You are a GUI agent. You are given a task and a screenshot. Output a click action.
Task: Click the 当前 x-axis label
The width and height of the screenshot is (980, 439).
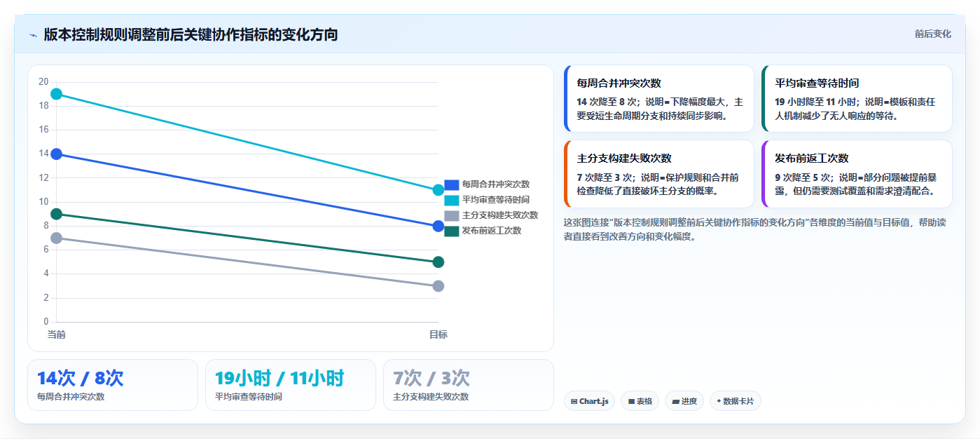tap(57, 335)
